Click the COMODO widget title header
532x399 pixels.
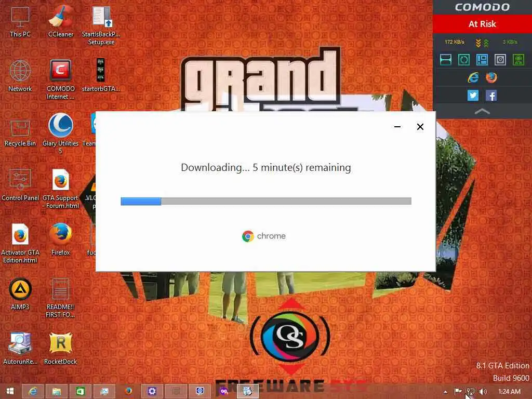482,7
